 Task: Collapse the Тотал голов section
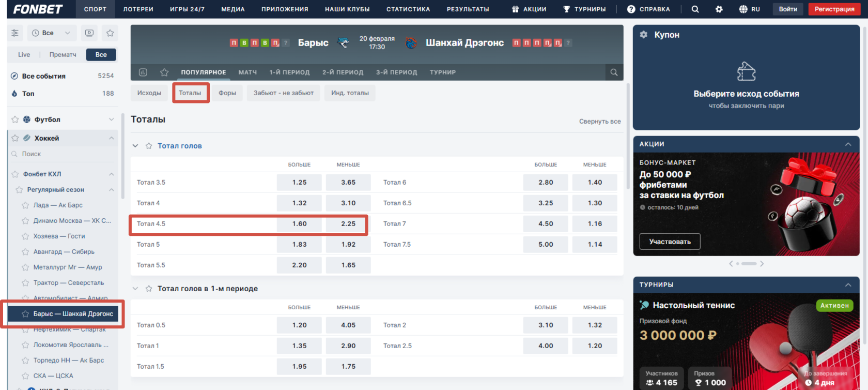pos(135,146)
